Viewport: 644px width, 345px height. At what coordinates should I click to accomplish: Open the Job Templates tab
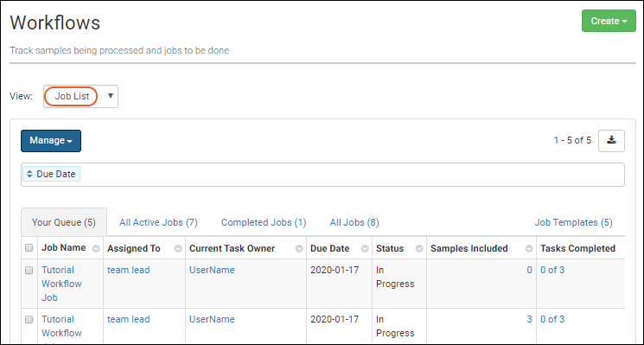573,222
